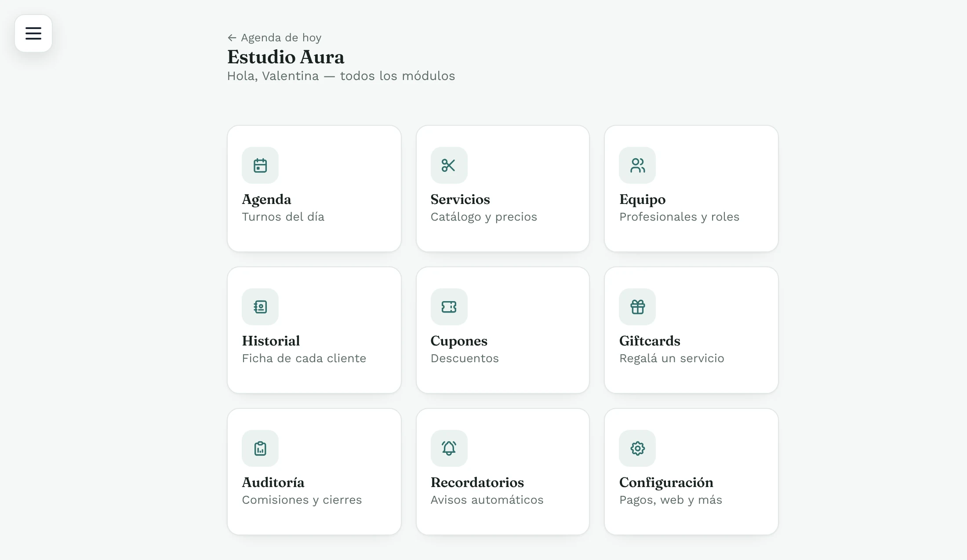Screen dimensions: 967x560
Task: Click the Configuración gear icon
Action: click(x=637, y=448)
